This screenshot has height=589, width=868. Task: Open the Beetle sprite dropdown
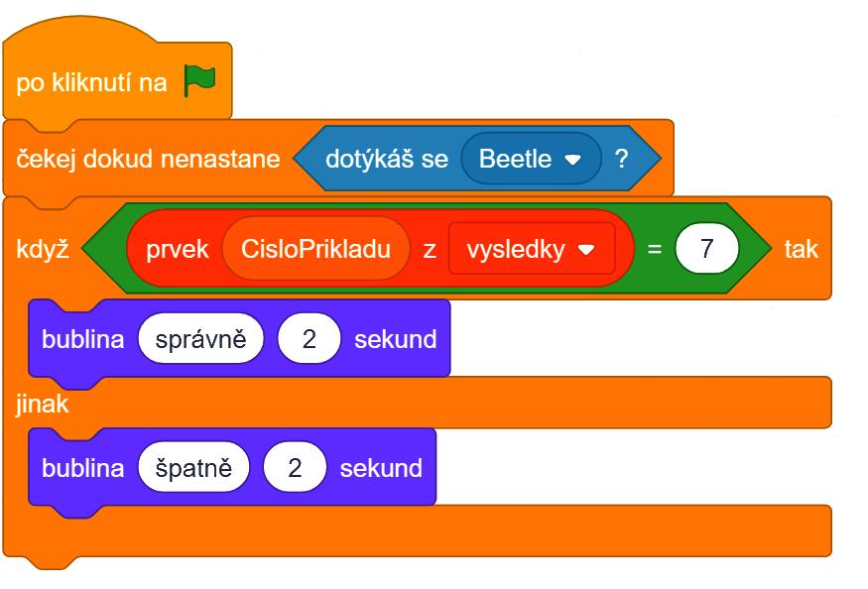point(531,159)
